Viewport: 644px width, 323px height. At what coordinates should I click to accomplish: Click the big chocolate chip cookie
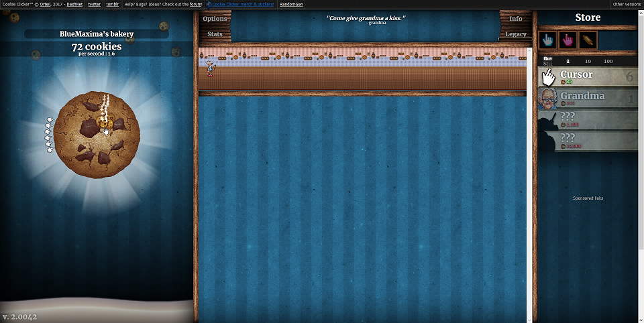(97, 135)
